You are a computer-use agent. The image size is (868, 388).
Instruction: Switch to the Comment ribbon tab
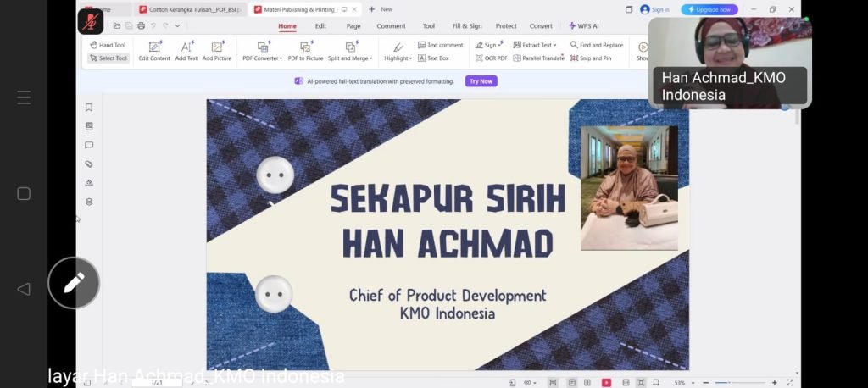(391, 26)
